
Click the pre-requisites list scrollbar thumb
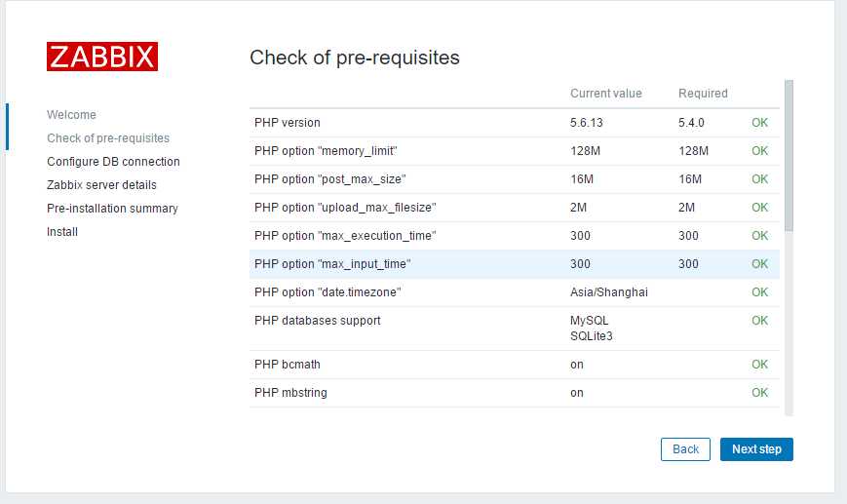point(789,156)
